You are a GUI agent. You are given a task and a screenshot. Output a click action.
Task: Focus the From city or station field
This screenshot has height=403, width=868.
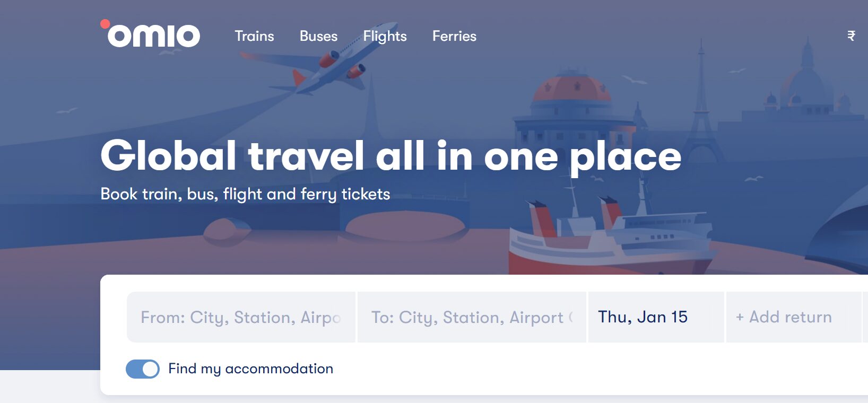241,317
